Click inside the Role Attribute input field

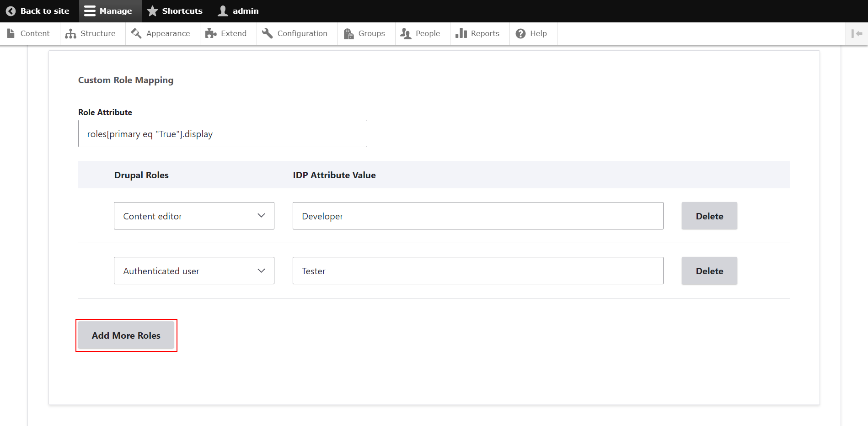click(x=222, y=133)
